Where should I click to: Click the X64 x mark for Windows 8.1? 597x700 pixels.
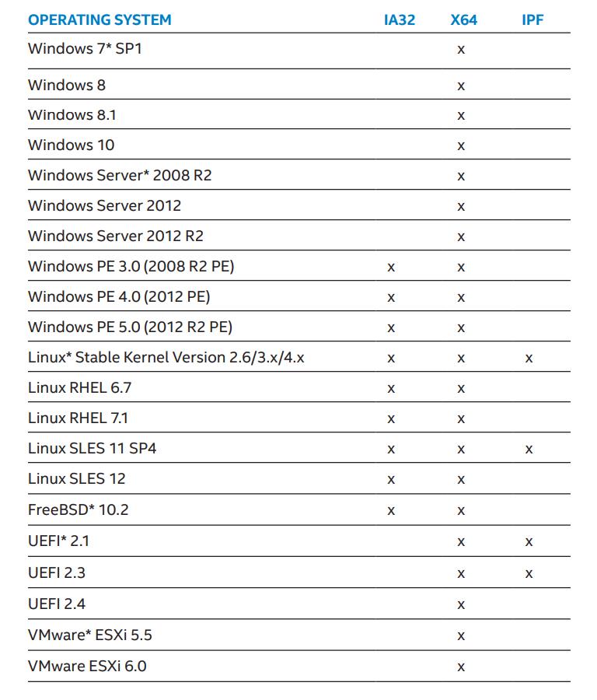461,116
